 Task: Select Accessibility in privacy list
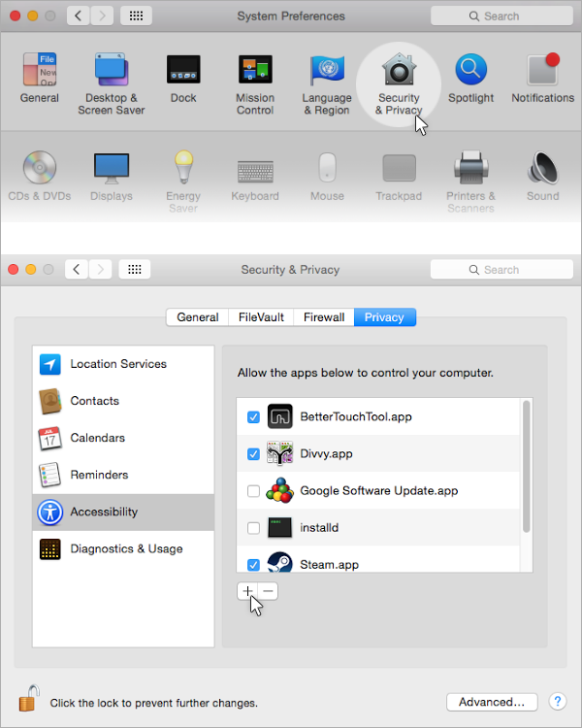(x=123, y=513)
